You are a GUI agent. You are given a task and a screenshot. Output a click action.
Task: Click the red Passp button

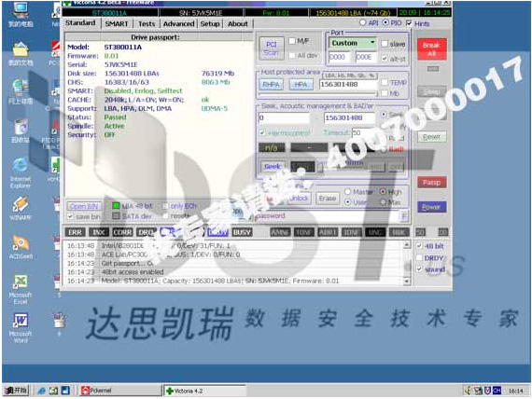point(431,183)
